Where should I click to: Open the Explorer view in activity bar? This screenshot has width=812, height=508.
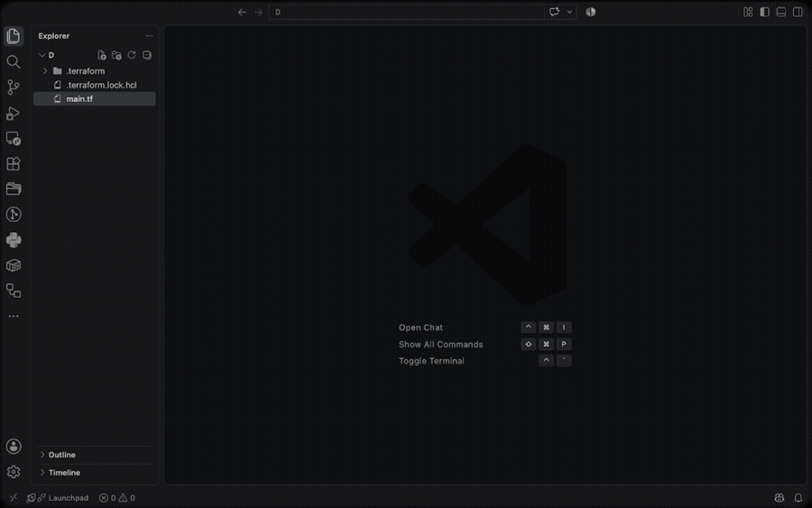tap(14, 36)
